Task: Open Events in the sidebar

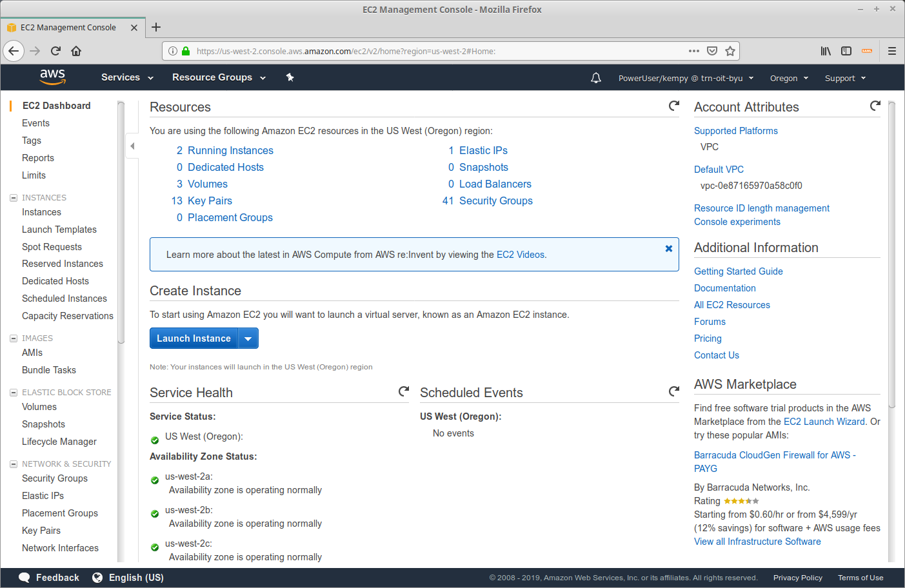Action: [x=35, y=123]
